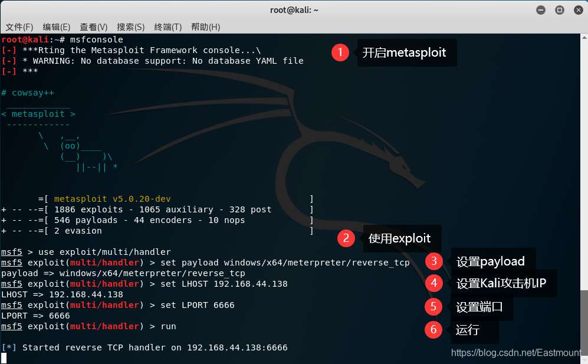Viewport: 588px width, 364px height.
Task: Click 'Started reverse TCP handler' status line
Action: click(144, 347)
